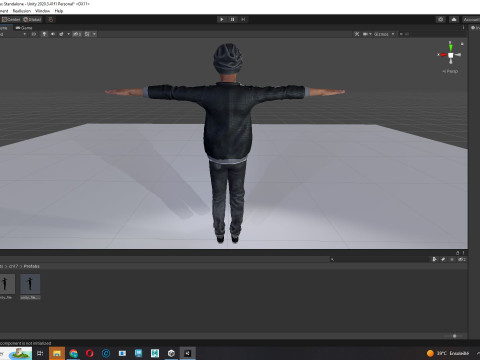Pause the game with the Pause button
Viewport: 480px width, 360px height.
(x=232, y=19)
